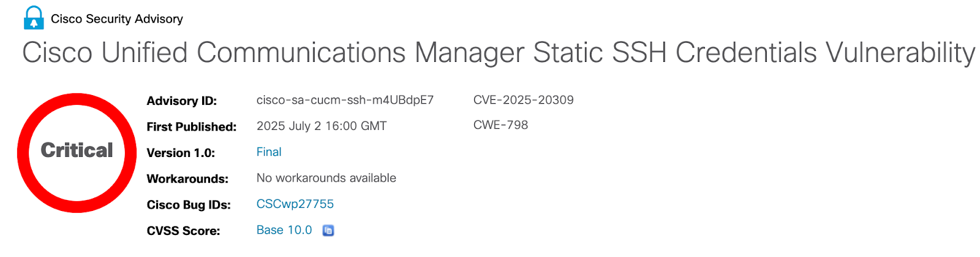Click the Advisory ID label
Screen dimensions: 980x257
[x=182, y=101]
